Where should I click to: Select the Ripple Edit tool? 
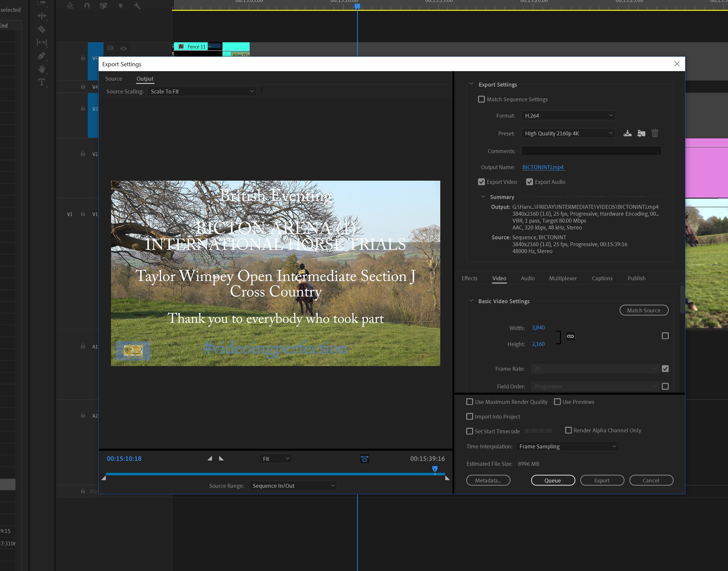42,16
